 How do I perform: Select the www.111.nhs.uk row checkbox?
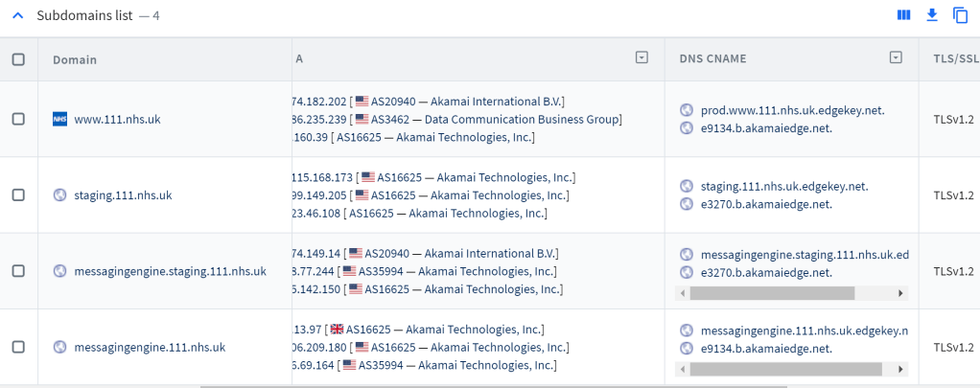[x=18, y=119]
